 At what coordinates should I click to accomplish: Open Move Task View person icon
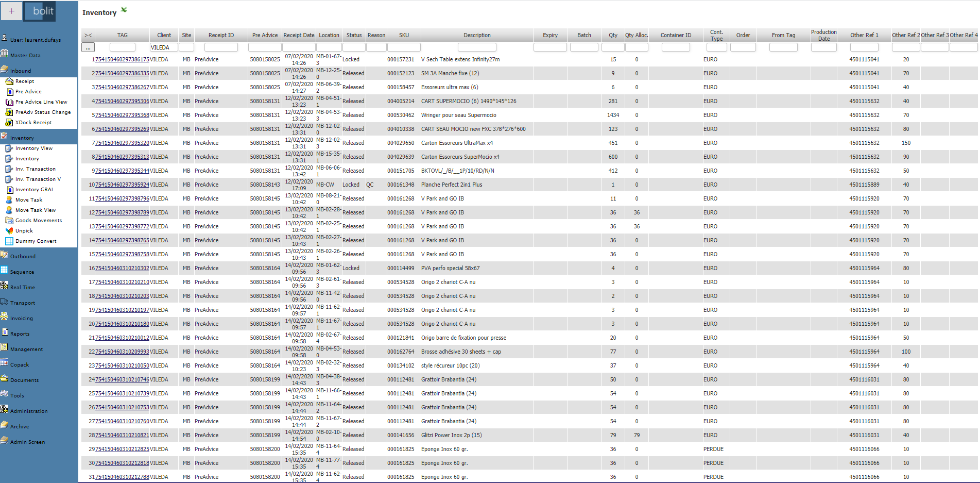tap(9, 210)
